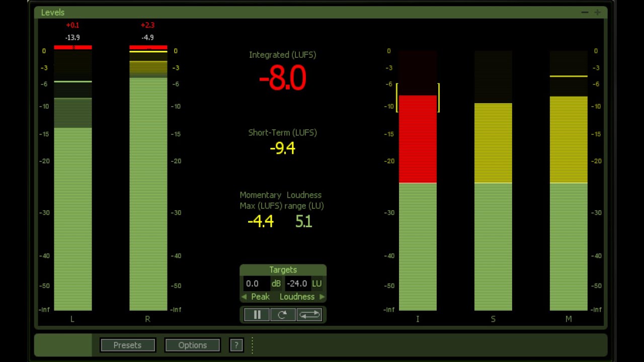Image resolution: width=644 pixels, height=362 pixels.
Task: Click the Peak target value field
Action: (x=256, y=284)
